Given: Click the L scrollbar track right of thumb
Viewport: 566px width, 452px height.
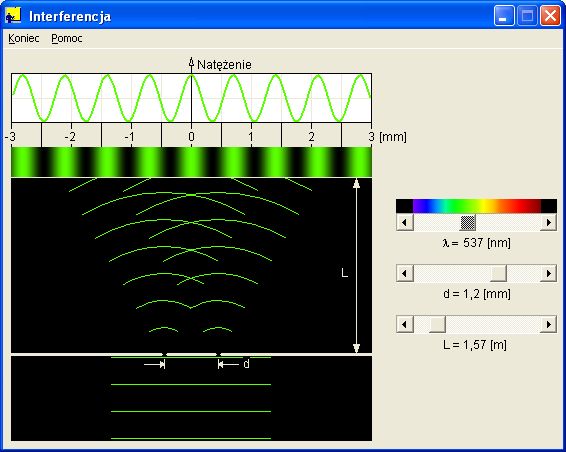Looking at the screenshot, I should pos(493,324).
